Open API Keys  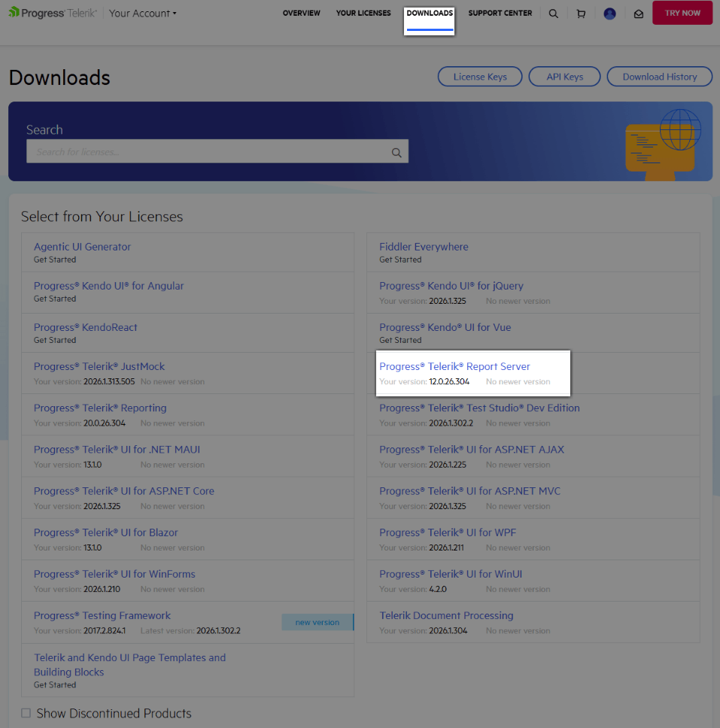[564, 76]
